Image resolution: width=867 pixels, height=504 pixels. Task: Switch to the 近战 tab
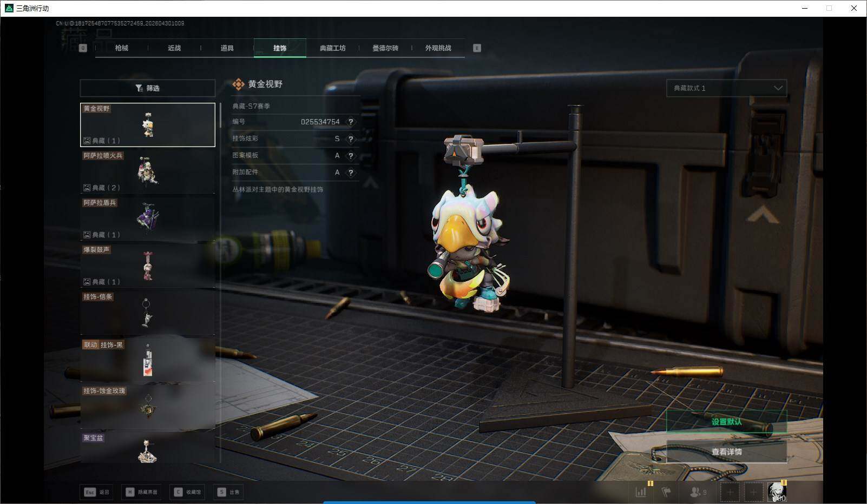tap(174, 48)
